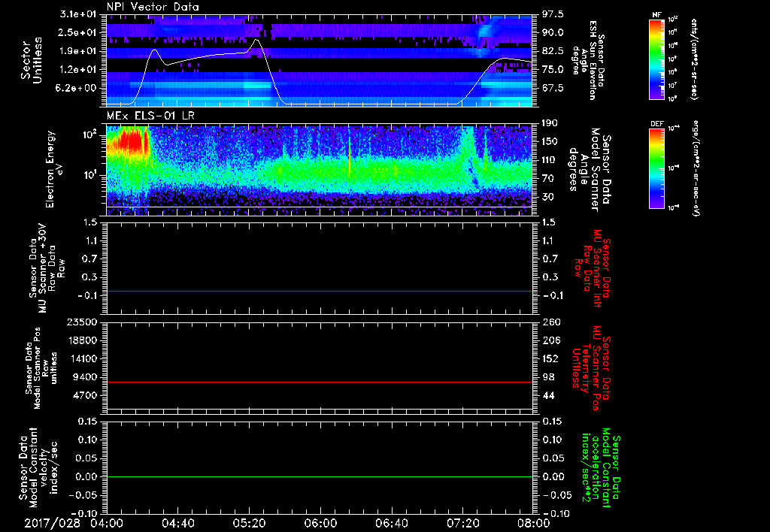The width and height of the screenshot is (770, 532).
Task: Click the "9400" scanner position tick value
Action: (x=86, y=377)
